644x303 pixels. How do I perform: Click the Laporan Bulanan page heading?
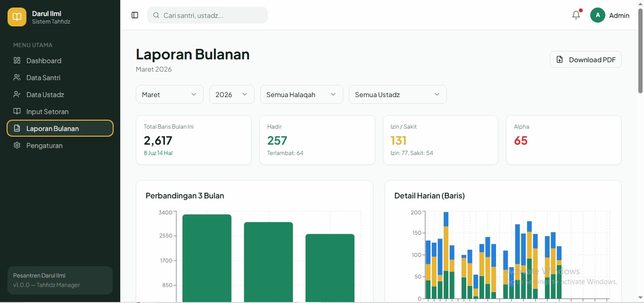[193, 54]
